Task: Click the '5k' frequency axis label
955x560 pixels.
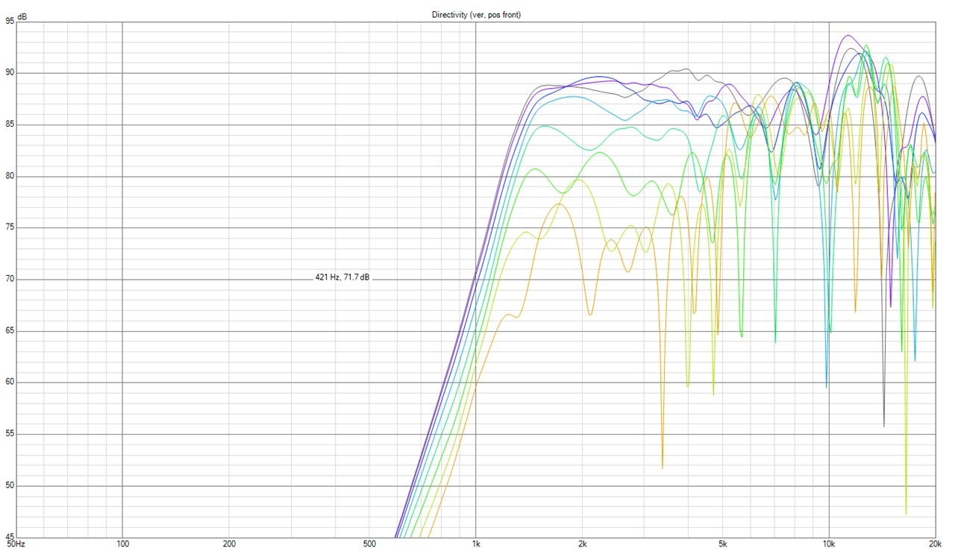Action: (x=724, y=544)
